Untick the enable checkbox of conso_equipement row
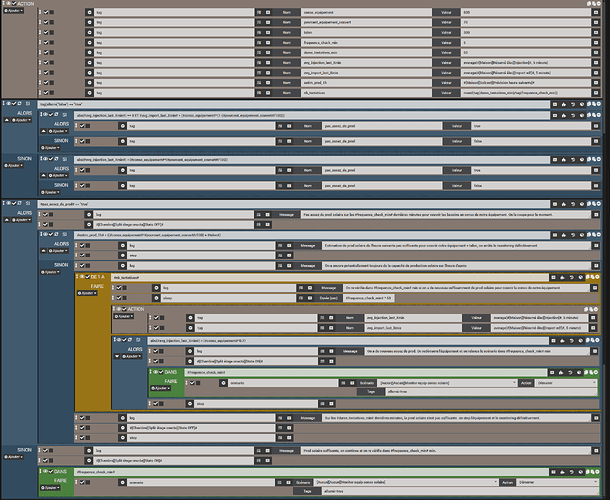 pos(46,12)
